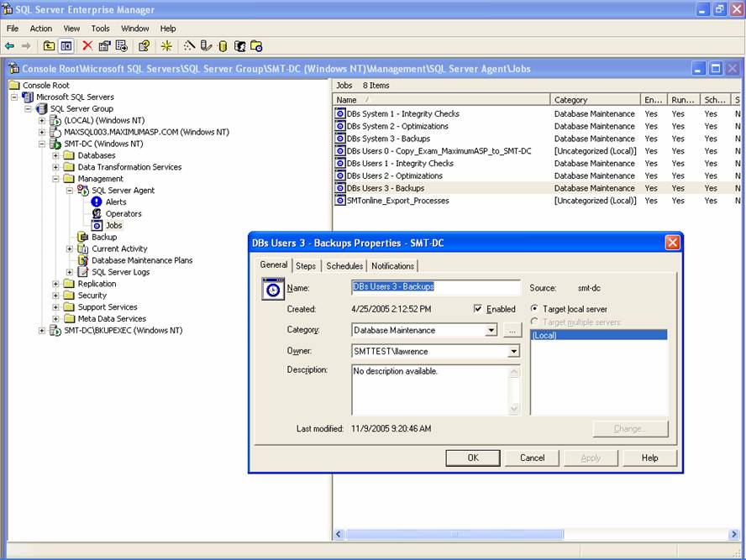Viewport: 746px width, 560px height.
Task: Click the icon for SMTonline_Export_Processes job
Action: (x=340, y=201)
